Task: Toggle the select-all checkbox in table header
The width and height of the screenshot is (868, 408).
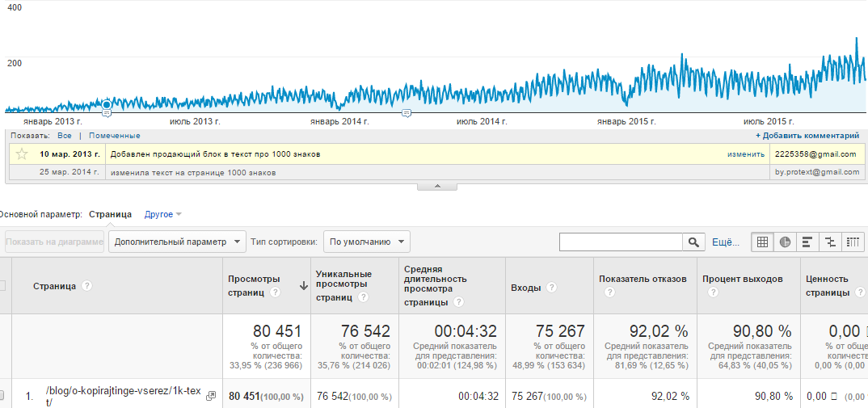Action: click(2, 285)
